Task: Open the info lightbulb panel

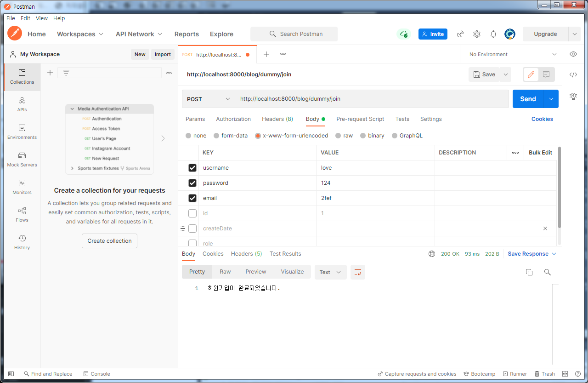Action: click(573, 97)
